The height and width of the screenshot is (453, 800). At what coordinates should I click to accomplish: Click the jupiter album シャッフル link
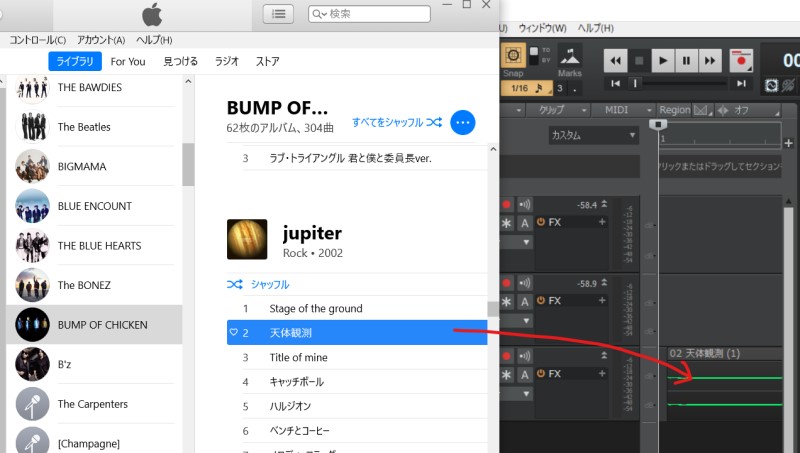258,284
